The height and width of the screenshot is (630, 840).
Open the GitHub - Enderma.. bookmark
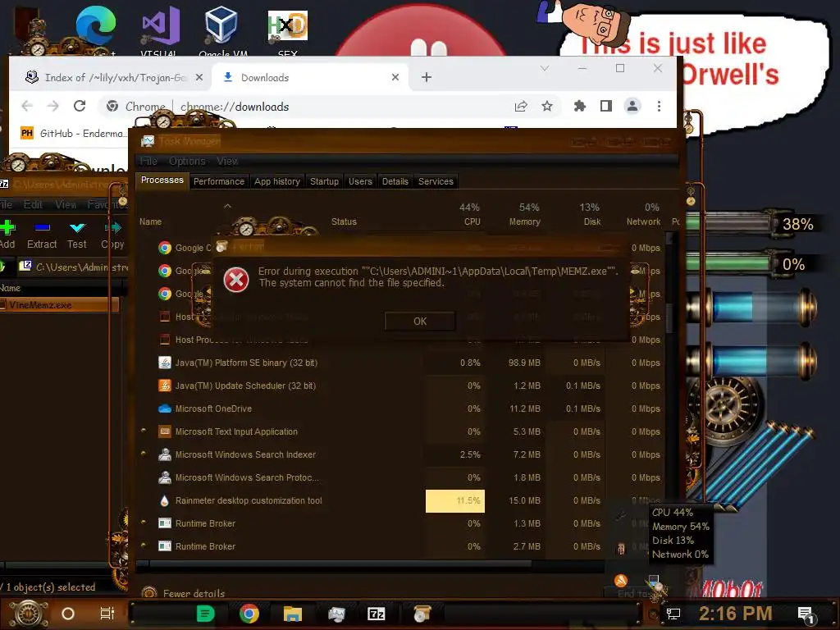click(73, 133)
